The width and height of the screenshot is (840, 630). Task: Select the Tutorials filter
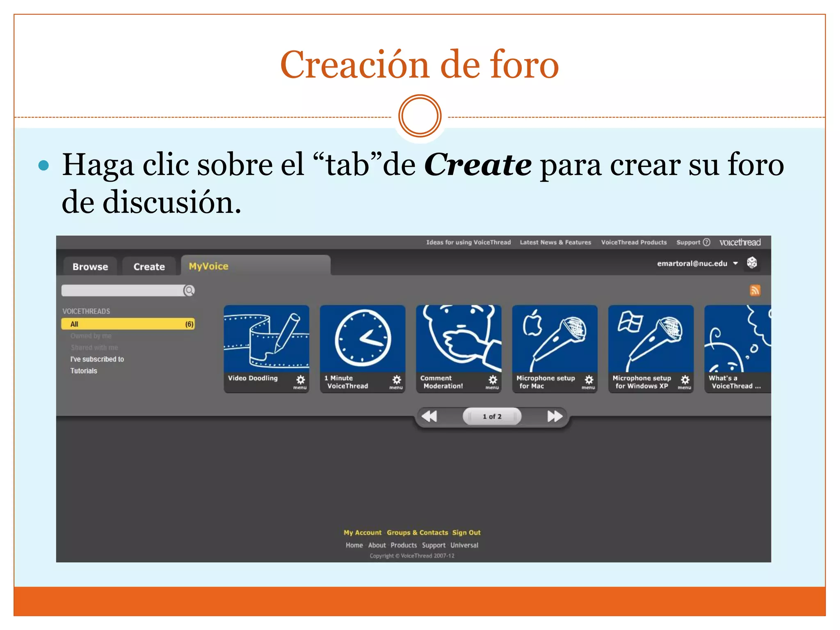pyautogui.click(x=84, y=371)
